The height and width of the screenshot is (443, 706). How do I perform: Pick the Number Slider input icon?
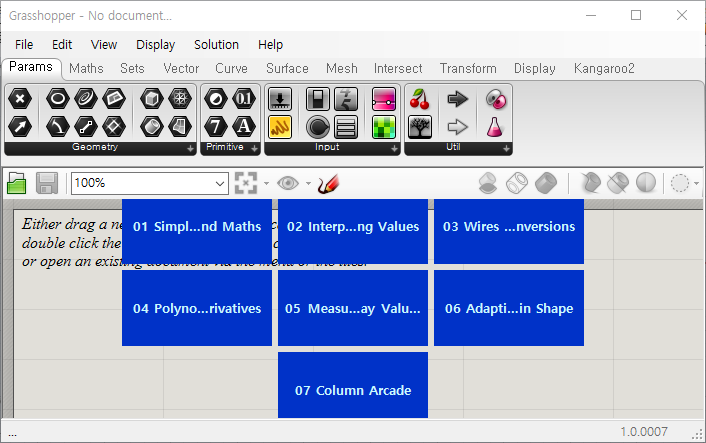pos(280,99)
